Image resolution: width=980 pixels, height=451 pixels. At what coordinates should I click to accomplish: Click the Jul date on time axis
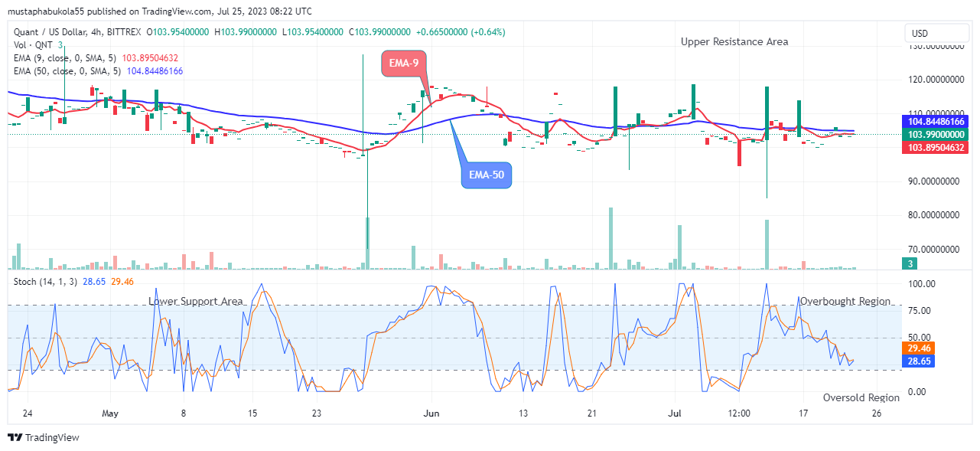click(674, 413)
